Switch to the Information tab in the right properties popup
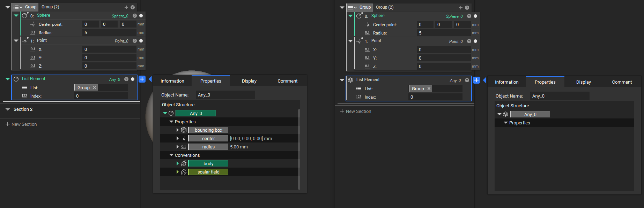The width and height of the screenshot is (644, 208). point(507,82)
